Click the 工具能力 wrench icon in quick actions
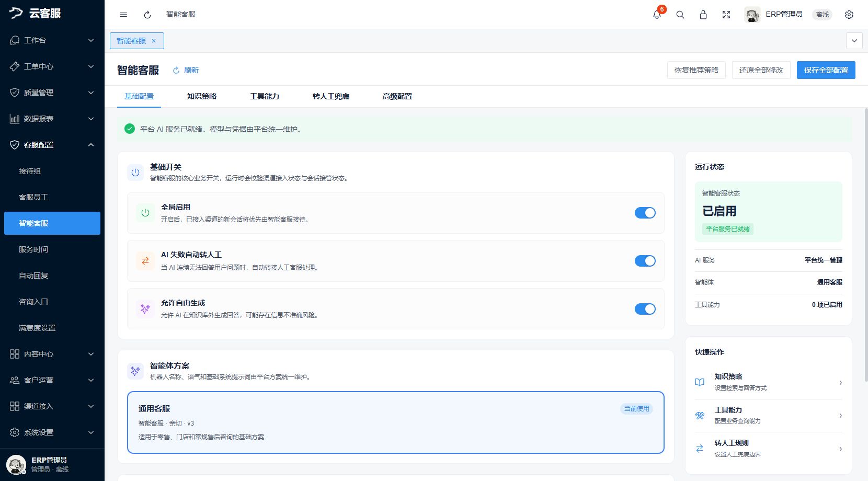This screenshot has height=481, width=868. point(700,416)
